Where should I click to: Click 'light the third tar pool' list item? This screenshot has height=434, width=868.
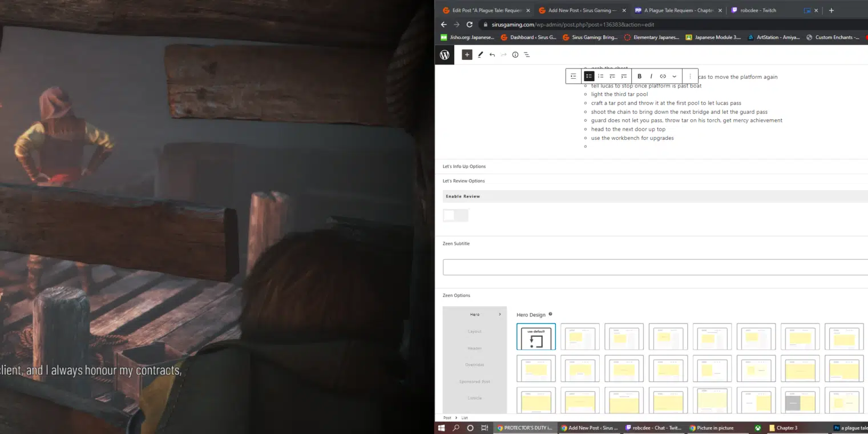pos(619,94)
